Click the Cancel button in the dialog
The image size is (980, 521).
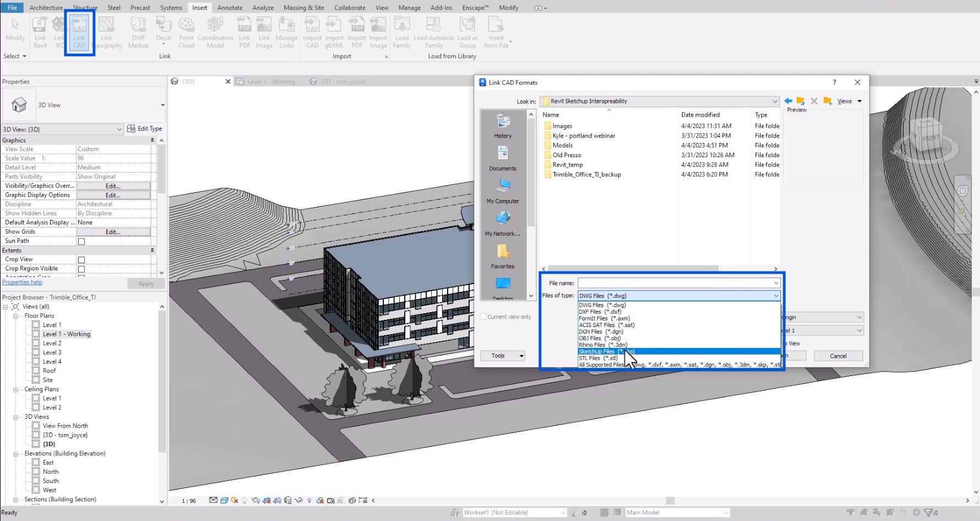(838, 356)
